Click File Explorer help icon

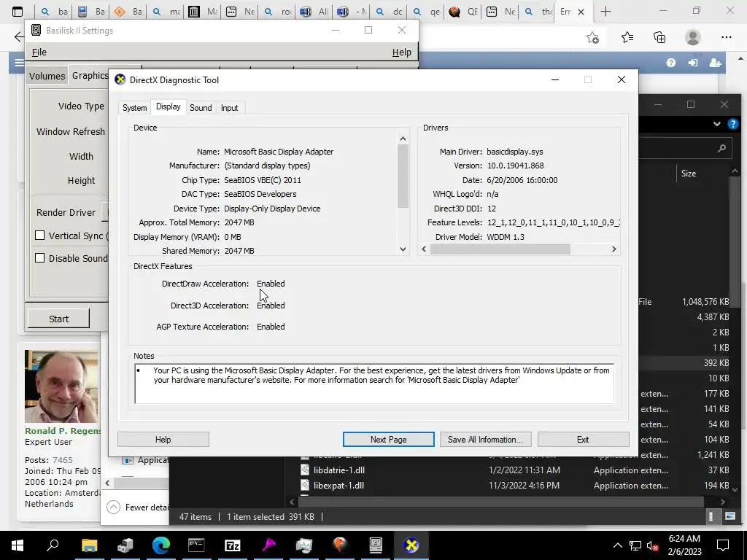(x=732, y=124)
